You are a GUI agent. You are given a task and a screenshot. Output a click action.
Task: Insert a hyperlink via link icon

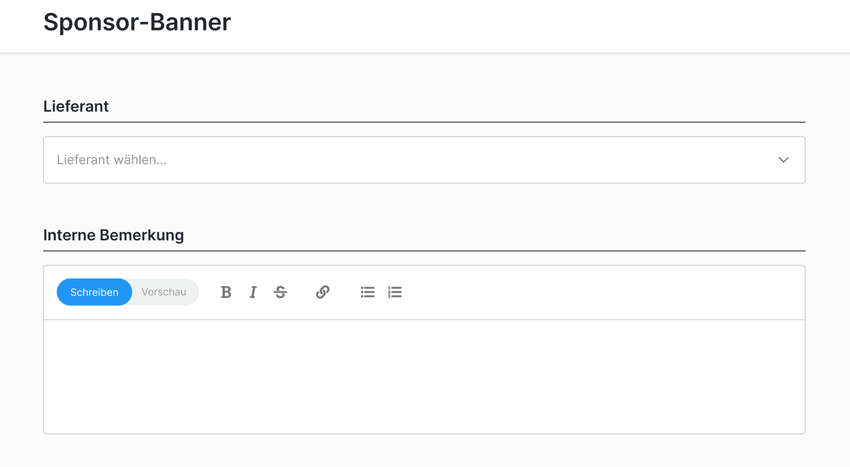[322, 292]
